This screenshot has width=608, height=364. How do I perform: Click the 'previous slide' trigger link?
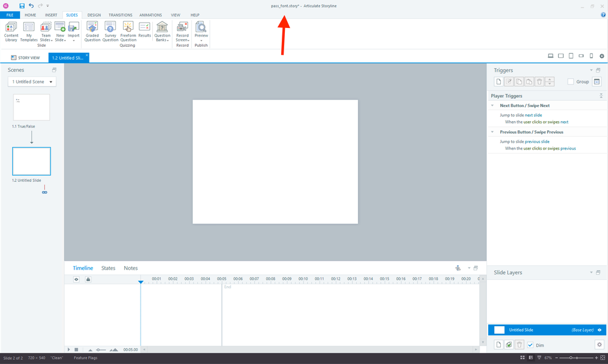[537, 141]
